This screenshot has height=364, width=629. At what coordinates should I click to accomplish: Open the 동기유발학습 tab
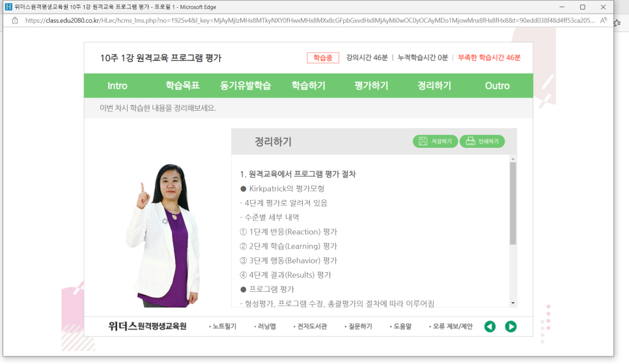tap(245, 85)
